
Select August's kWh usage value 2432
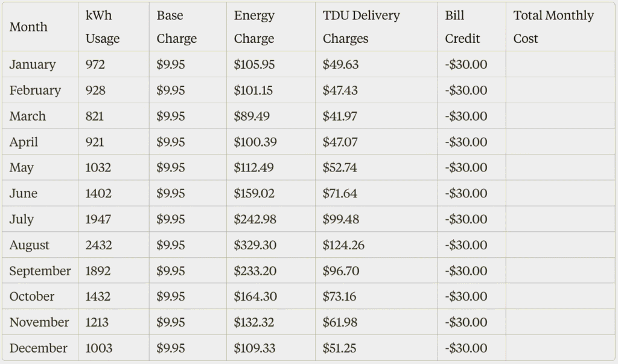[98, 245]
